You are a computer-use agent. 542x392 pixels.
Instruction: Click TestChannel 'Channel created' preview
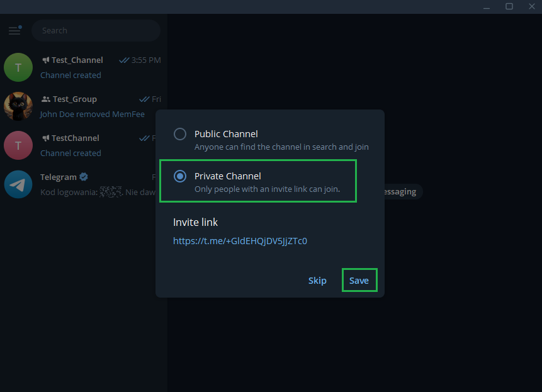[71, 154]
